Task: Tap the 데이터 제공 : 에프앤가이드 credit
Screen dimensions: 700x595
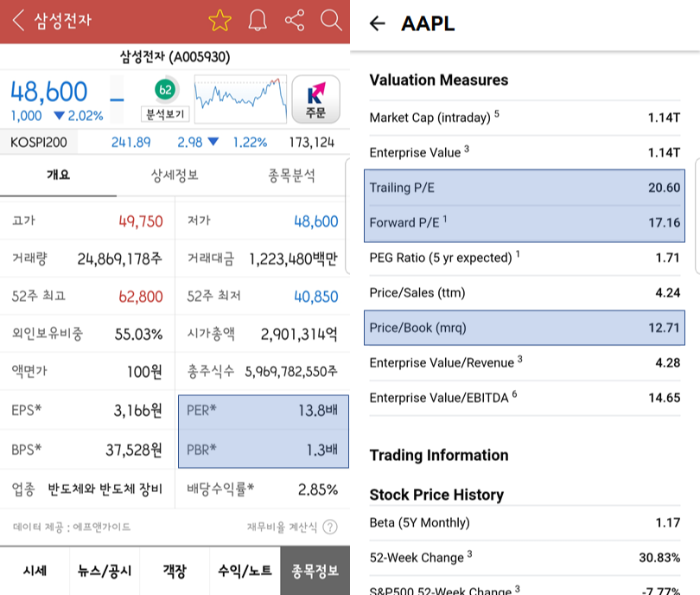Action: pyautogui.click(x=72, y=527)
